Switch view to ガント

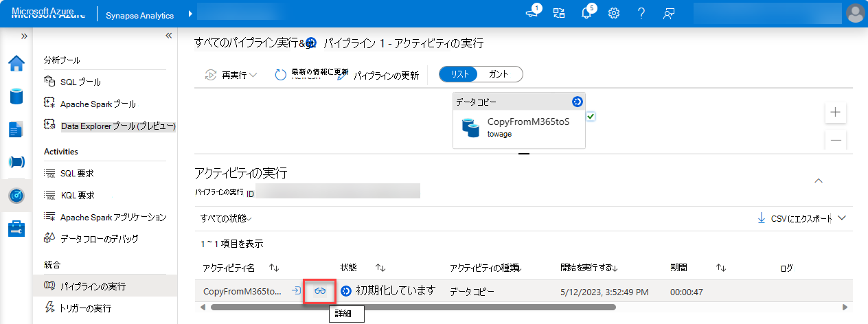499,74
